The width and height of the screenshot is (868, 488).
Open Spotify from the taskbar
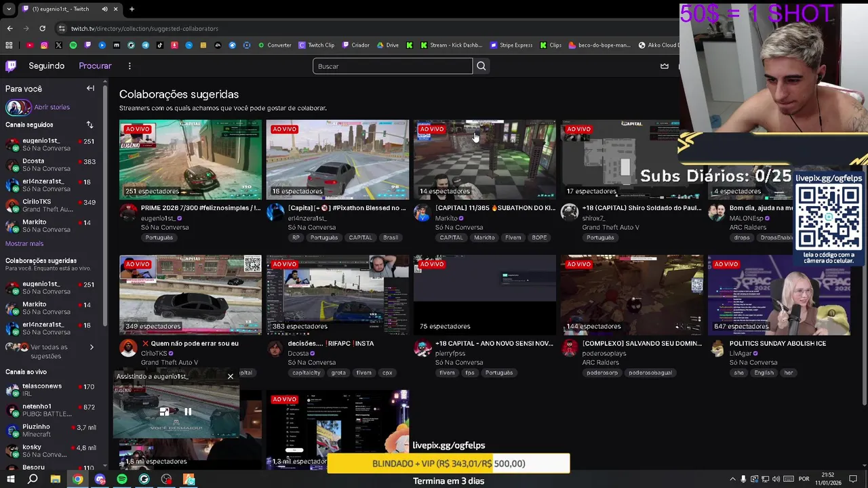pos(122,479)
